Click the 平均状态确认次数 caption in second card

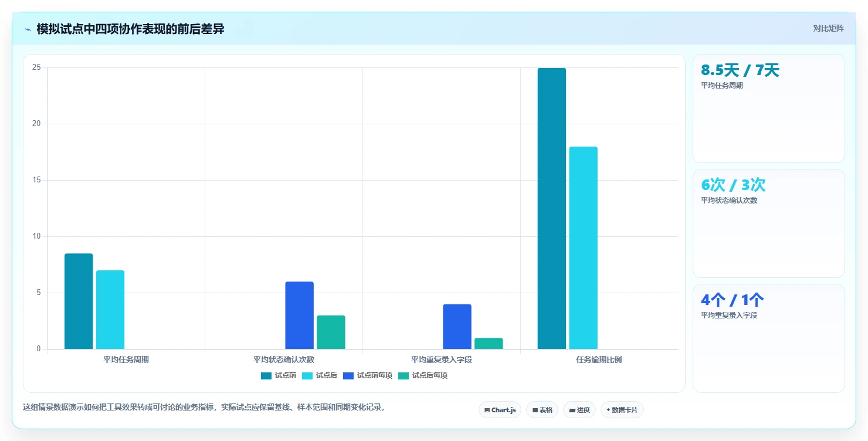pyautogui.click(x=729, y=201)
